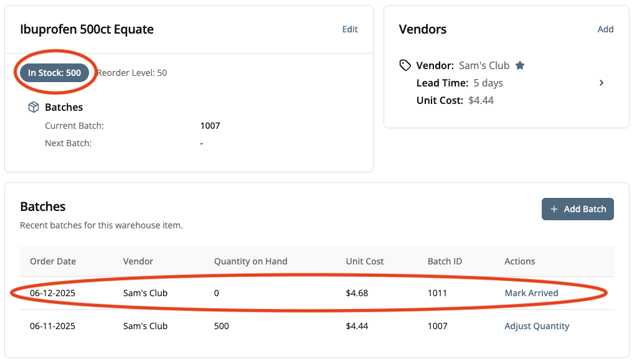Select the Unit Cost column header
Screen dimensions: 637x364
(365, 261)
